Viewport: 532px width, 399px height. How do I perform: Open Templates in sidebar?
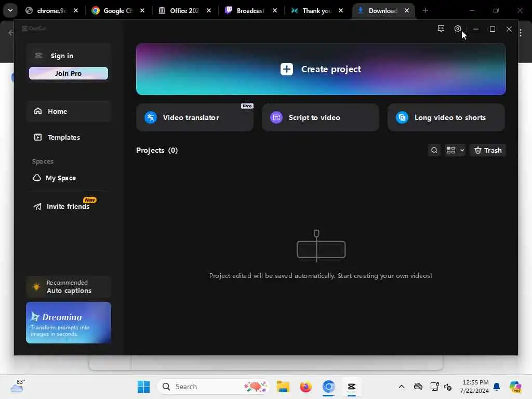point(69,137)
